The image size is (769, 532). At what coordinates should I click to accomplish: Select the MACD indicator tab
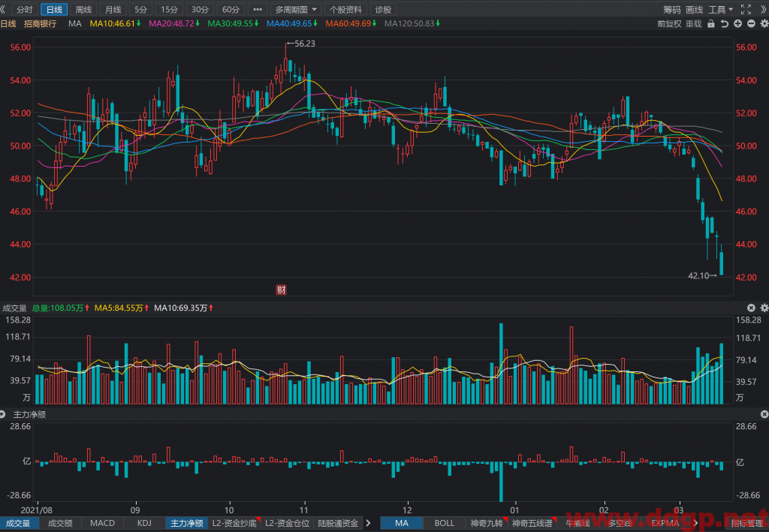[102, 523]
